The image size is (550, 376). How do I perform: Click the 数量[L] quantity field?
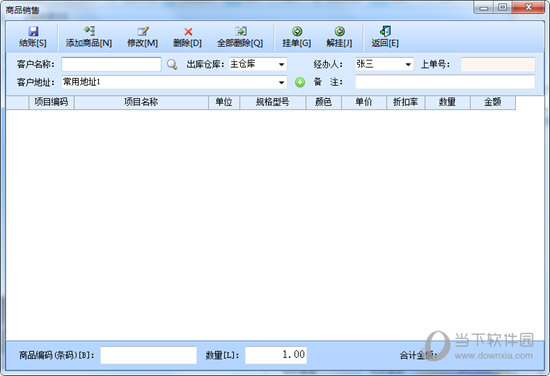[x=276, y=355]
